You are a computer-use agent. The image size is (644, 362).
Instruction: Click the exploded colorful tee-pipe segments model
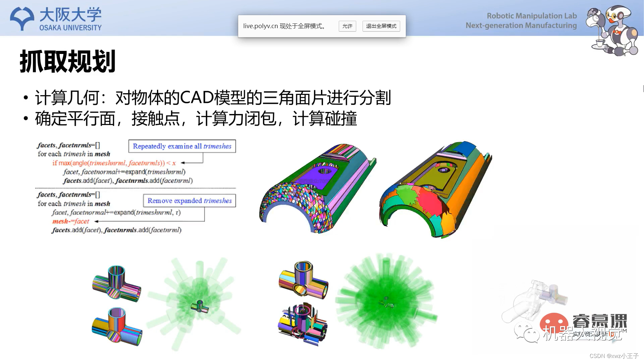point(303,324)
